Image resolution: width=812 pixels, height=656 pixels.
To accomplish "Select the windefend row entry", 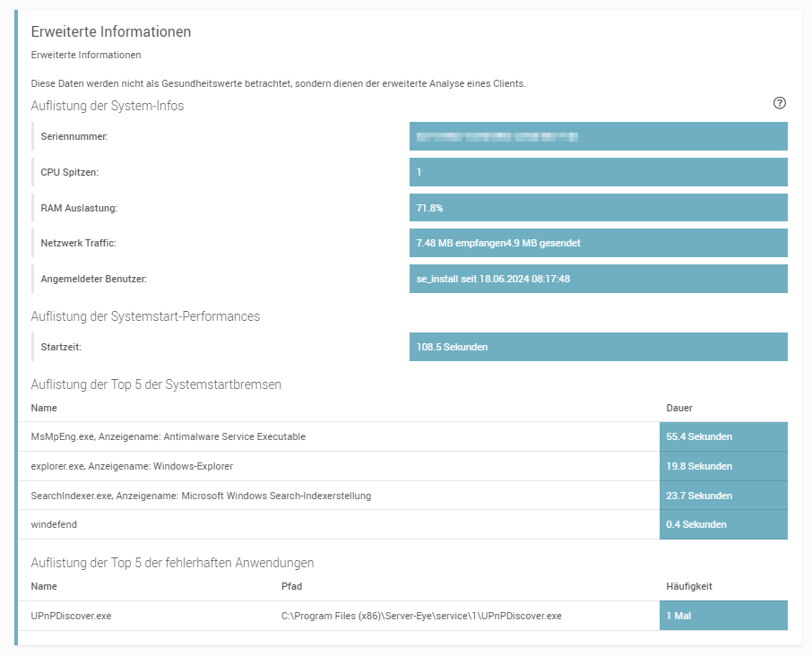I will (x=54, y=524).
